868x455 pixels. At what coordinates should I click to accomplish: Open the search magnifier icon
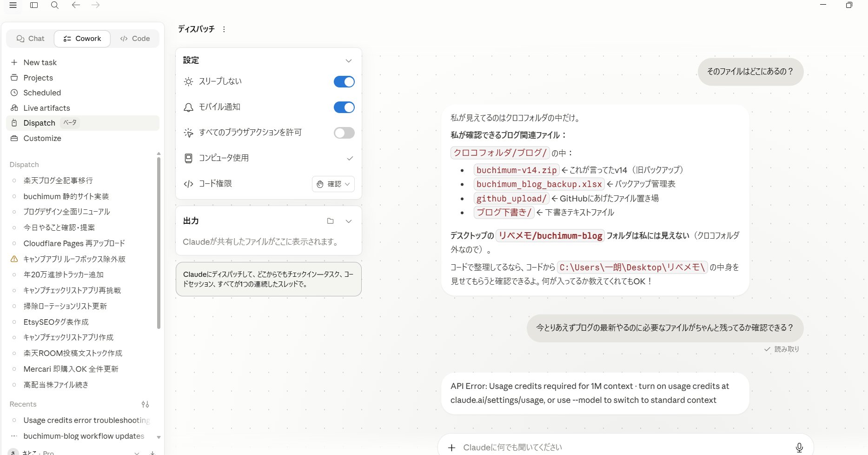[54, 5]
